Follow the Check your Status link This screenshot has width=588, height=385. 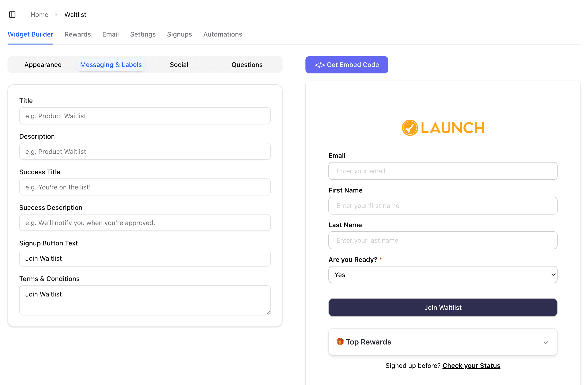click(x=471, y=366)
